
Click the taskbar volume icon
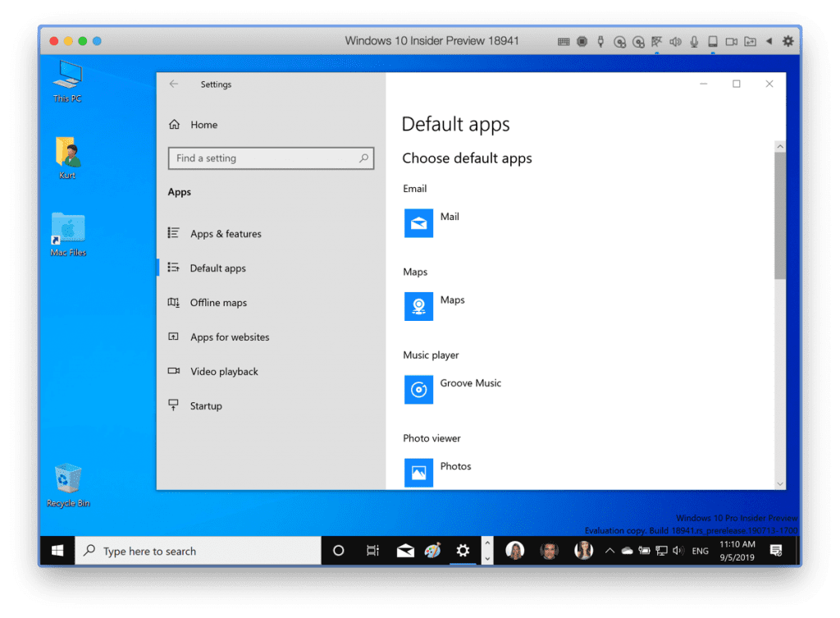click(x=678, y=550)
